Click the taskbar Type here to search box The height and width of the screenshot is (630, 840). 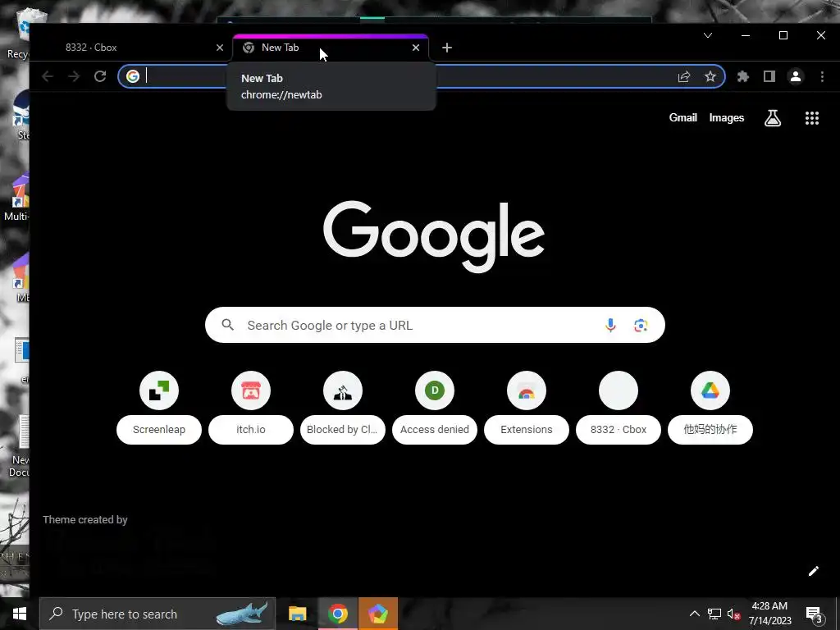coord(157,614)
